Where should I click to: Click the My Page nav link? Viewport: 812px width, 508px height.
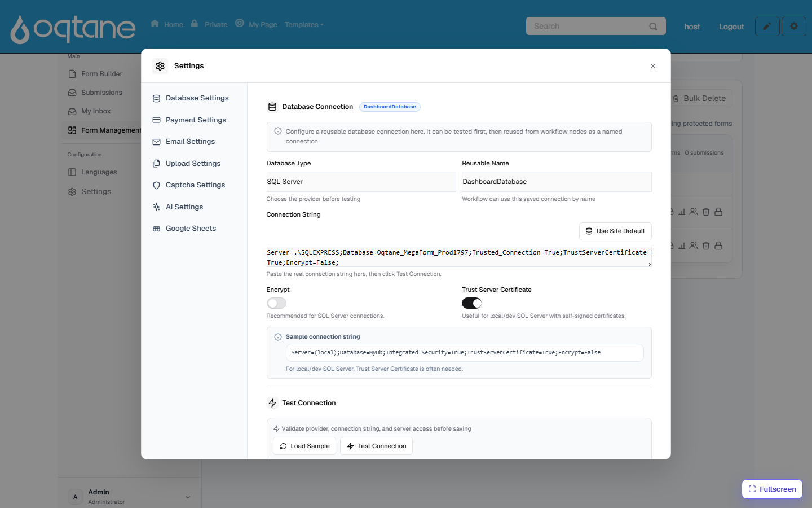[x=263, y=25]
